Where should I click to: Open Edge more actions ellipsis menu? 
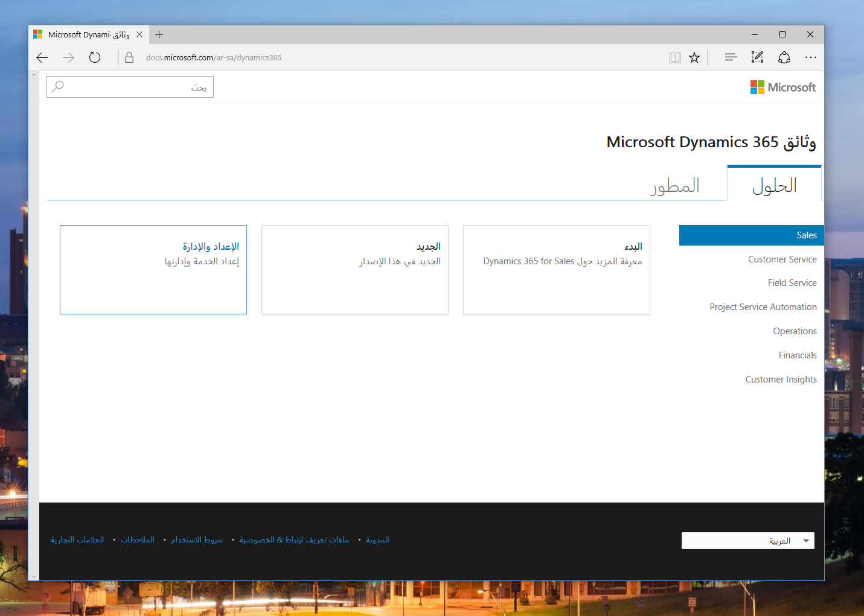click(x=811, y=57)
